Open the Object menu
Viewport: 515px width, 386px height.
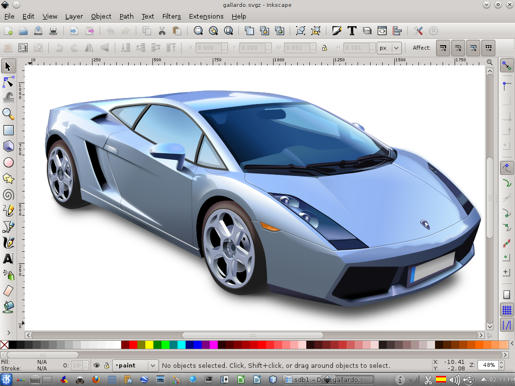pos(101,16)
